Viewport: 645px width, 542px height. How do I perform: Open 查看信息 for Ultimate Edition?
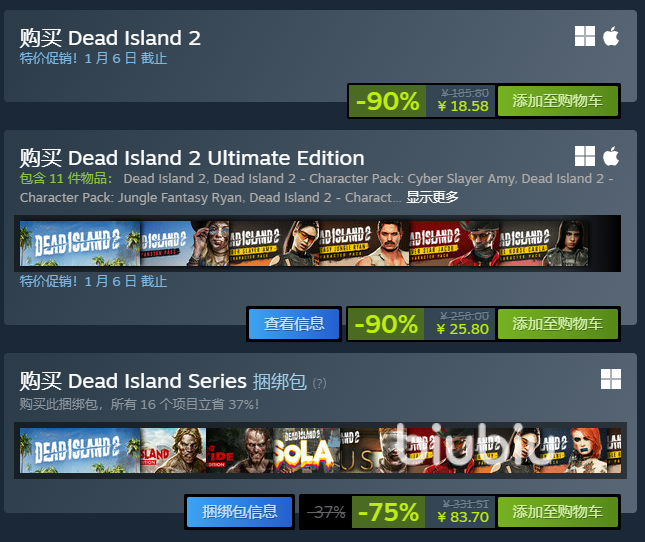click(x=294, y=324)
